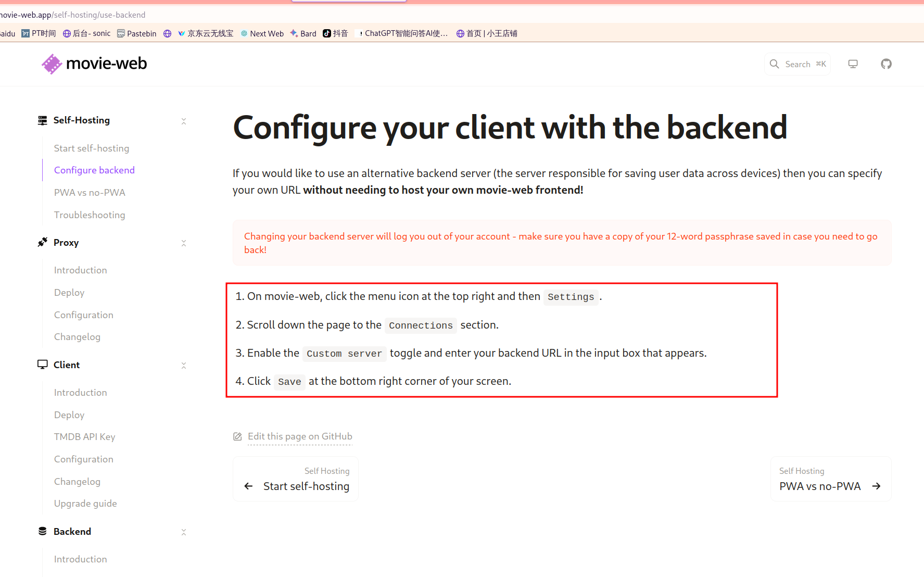Click the Connections code label
Screen dimensions: 924x577
tap(421, 325)
